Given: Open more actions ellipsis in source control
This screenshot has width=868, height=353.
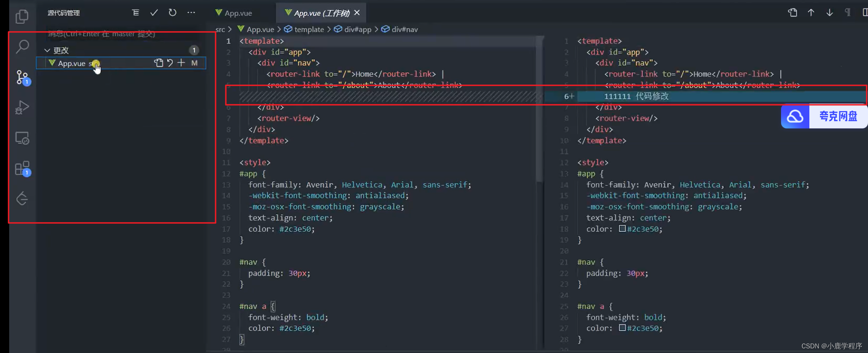Looking at the screenshot, I should pos(191,13).
